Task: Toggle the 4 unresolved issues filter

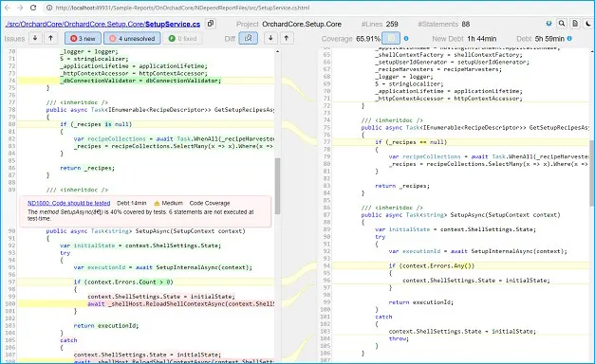Action: [132, 38]
